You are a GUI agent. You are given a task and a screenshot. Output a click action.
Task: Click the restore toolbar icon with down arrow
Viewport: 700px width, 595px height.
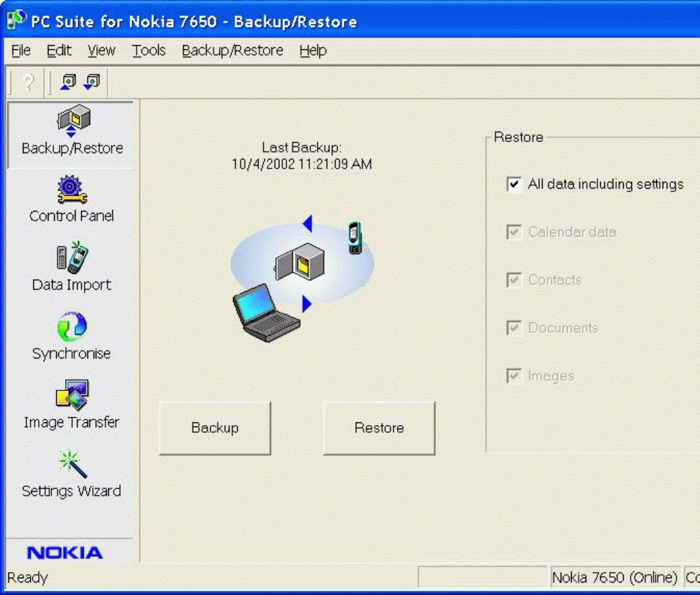click(92, 83)
